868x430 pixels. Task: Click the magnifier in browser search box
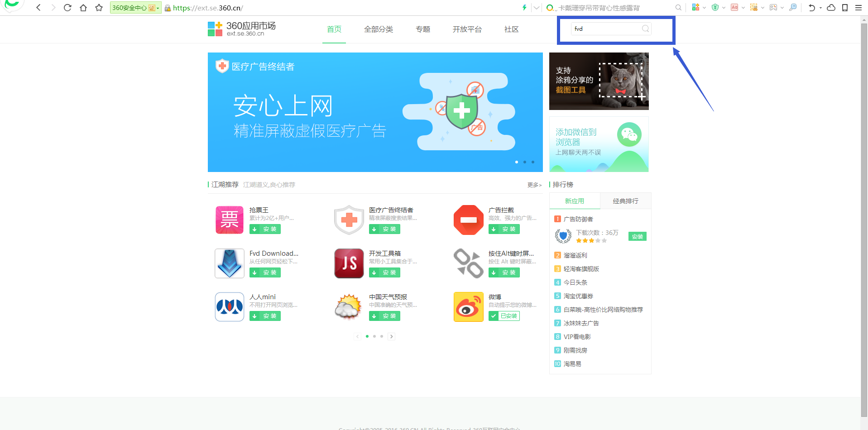(678, 8)
